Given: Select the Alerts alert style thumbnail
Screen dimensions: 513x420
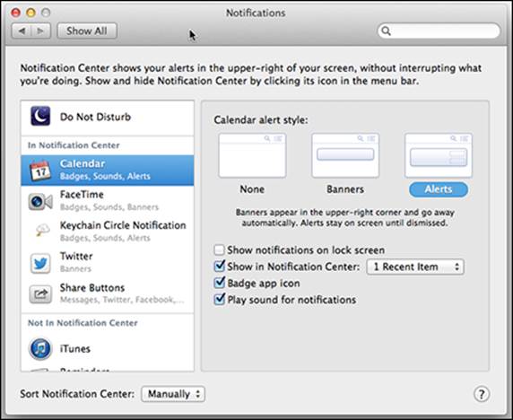Looking at the screenshot, I should pyautogui.click(x=439, y=155).
